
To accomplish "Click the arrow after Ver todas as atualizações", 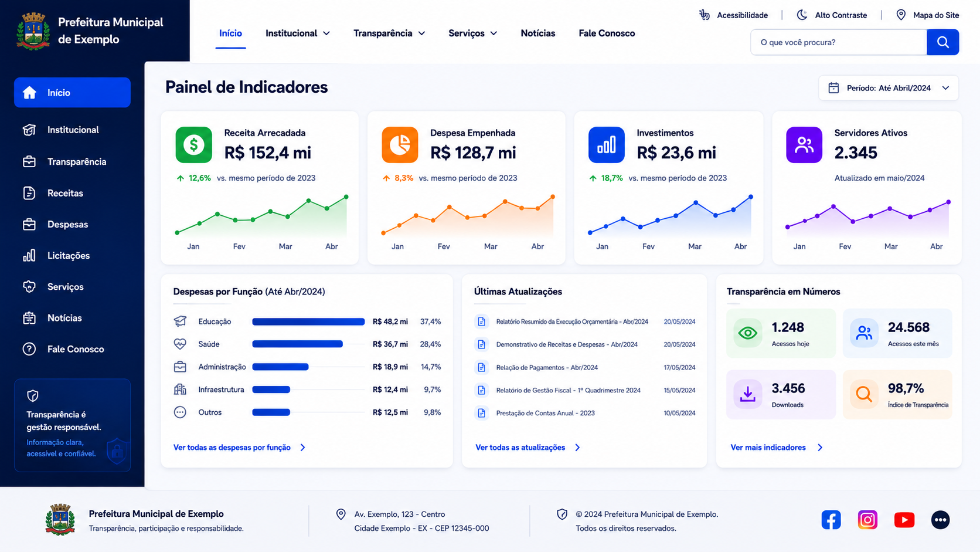I will [x=577, y=448].
